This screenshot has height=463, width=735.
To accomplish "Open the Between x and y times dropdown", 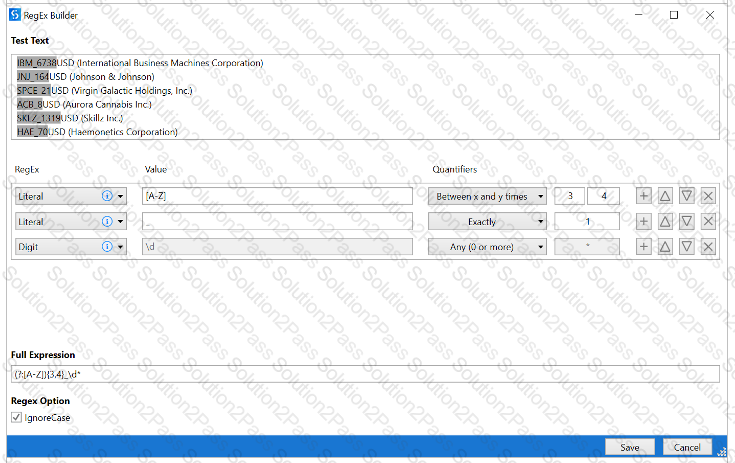I will 487,196.
